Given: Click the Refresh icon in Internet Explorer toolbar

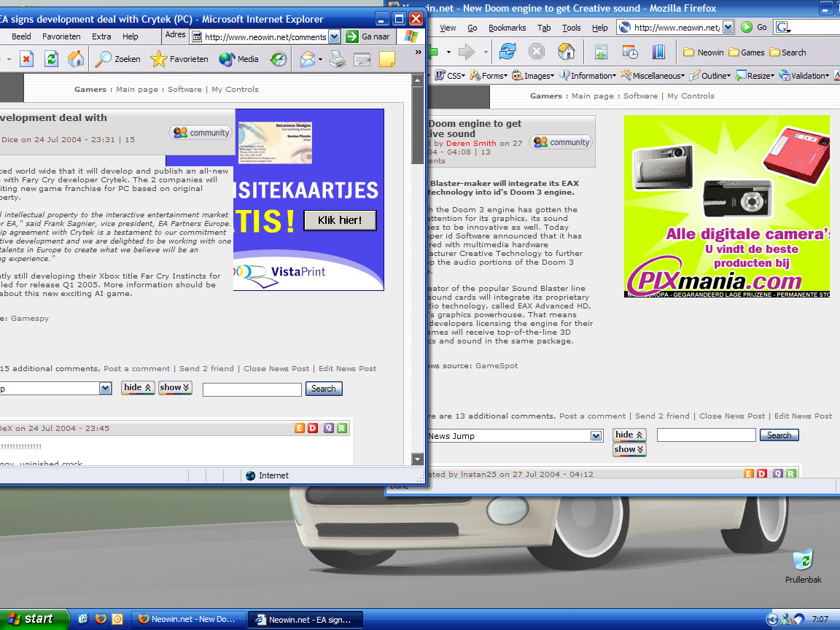Looking at the screenshot, I should click(51, 59).
